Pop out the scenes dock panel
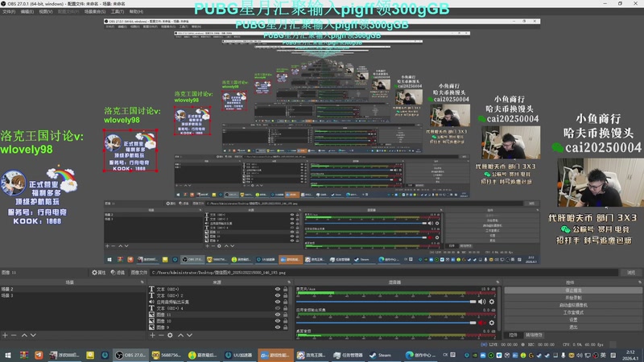Viewport: 644px width, 362px height. click(142, 282)
